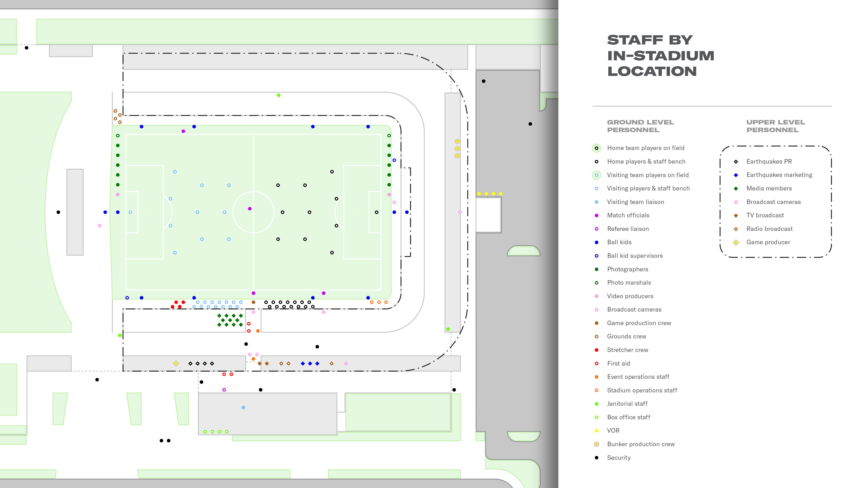The width and height of the screenshot is (868, 488).
Task: Click the Ball kids blue legend dot
Action: (x=597, y=242)
